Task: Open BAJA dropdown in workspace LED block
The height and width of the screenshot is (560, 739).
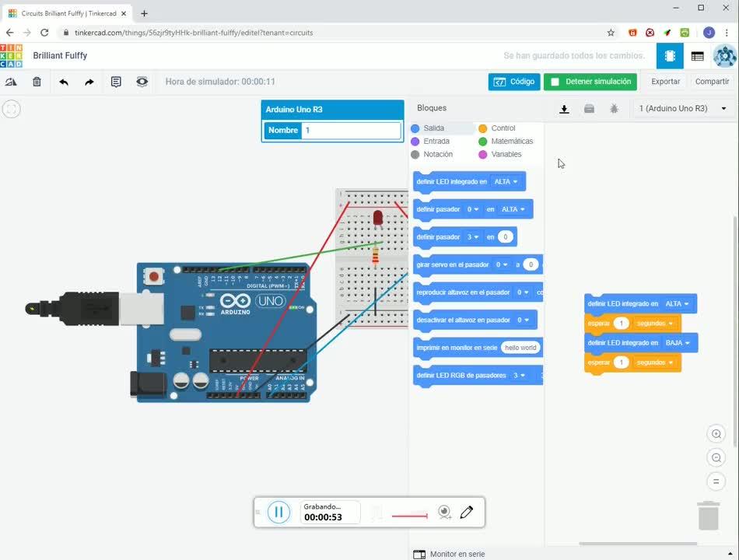Action: click(x=678, y=343)
